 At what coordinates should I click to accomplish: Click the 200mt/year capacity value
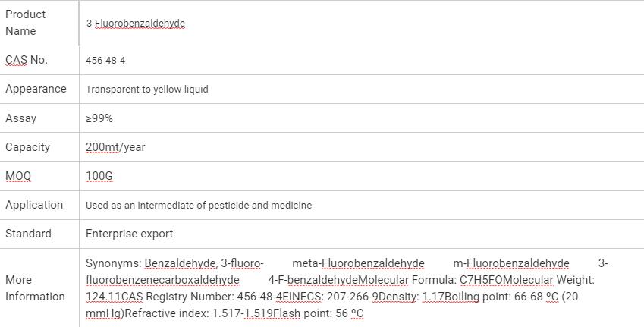(x=115, y=147)
